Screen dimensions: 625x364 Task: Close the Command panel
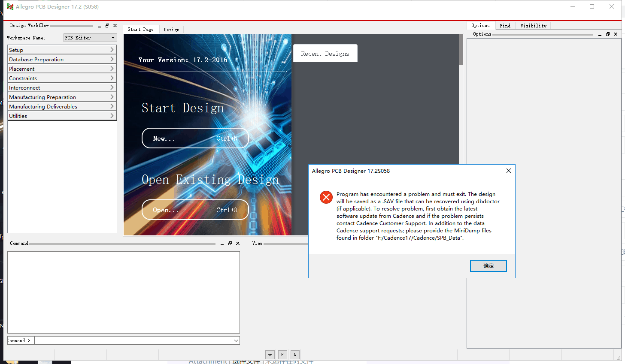pos(238,244)
